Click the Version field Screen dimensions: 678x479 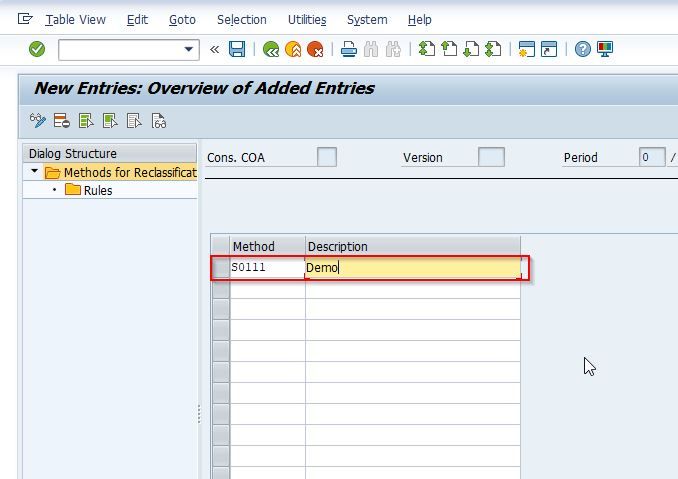(491, 157)
